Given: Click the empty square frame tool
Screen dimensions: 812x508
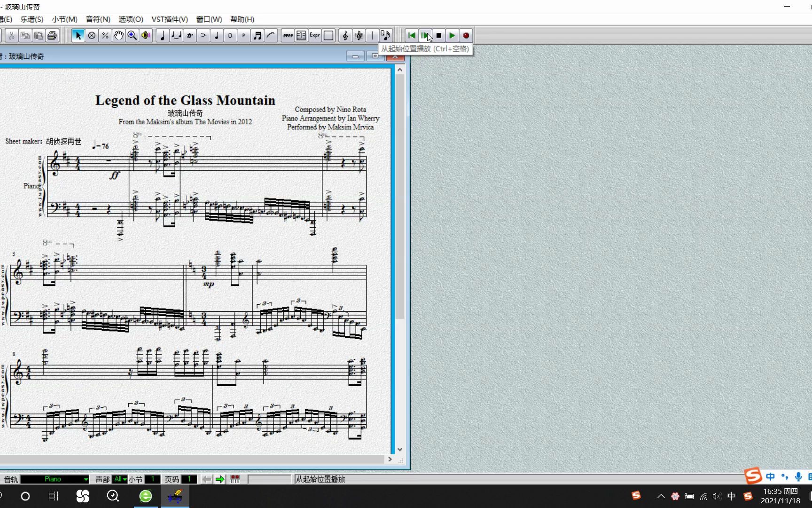Looking at the screenshot, I should (328, 35).
